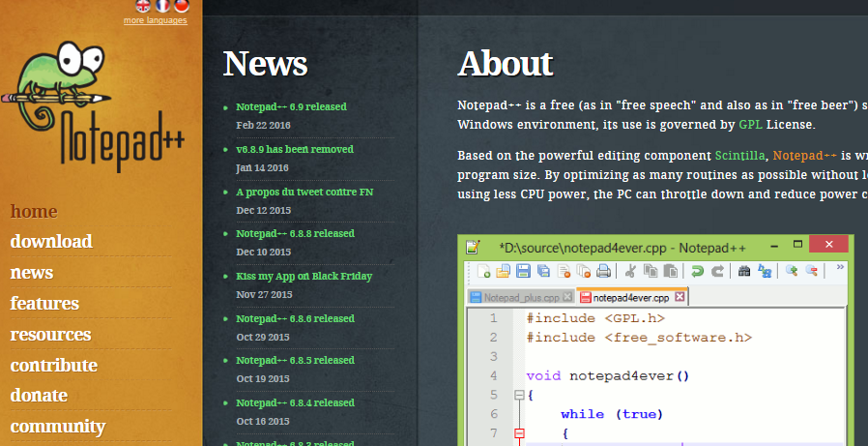Open the contribute page
This screenshot has height=446, width=868.
54,365
